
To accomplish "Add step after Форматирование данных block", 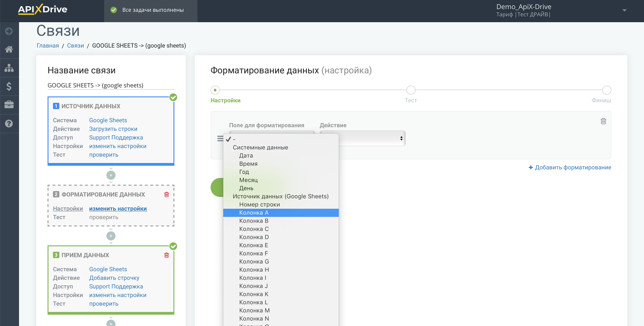I will (111, 236).
